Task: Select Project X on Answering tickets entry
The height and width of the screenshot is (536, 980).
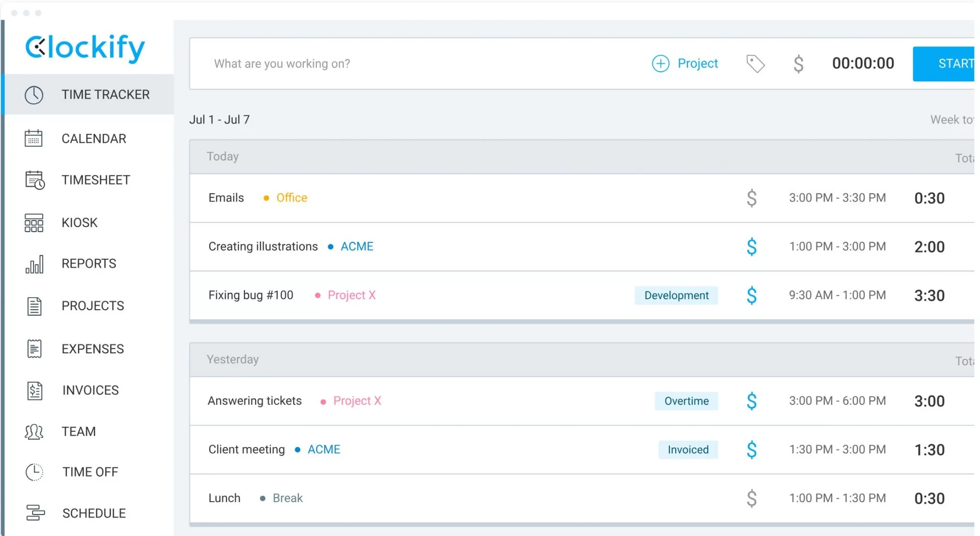Action: click(357, 401)
